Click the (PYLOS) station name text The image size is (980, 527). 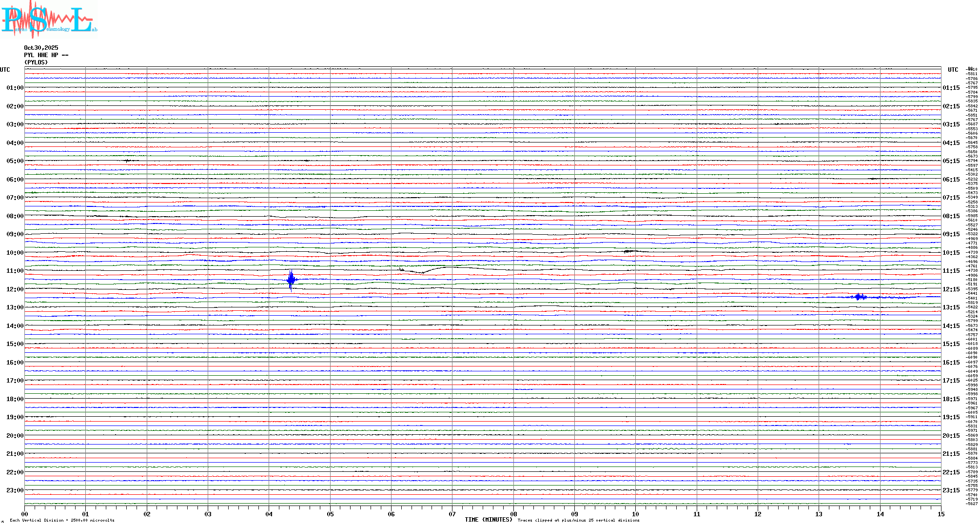tap(36, 62)
